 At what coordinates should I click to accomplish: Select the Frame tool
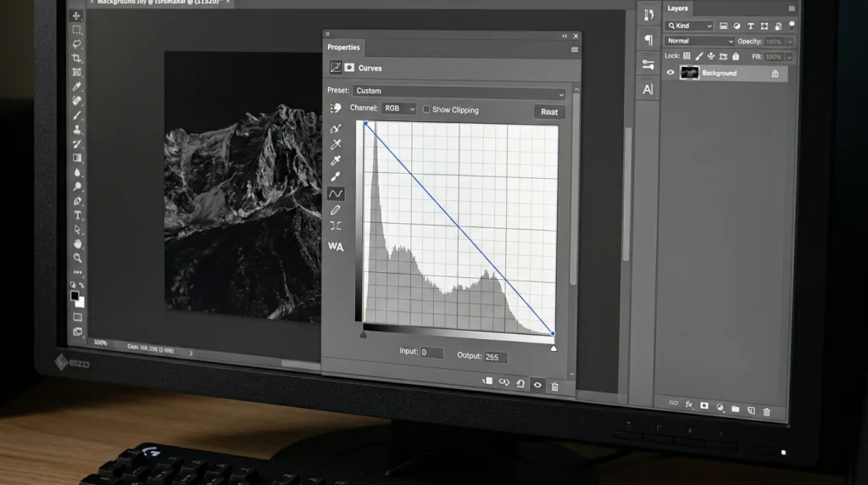click(77, 72)
